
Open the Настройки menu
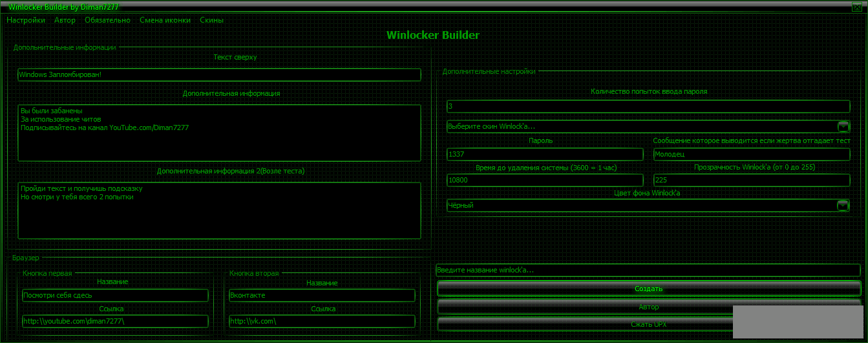click(x=26, y=20)
